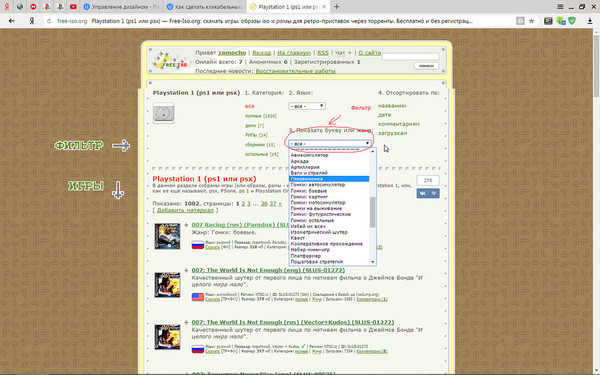Screen dimensions: 600x375
Task: Click the Free ISO site logo
Action: coord(170,61)
